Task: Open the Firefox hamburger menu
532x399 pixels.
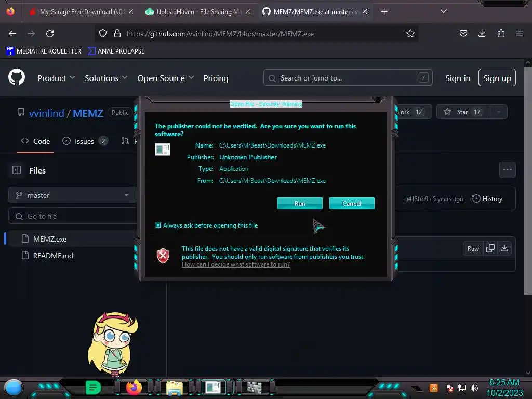Action: [520, 34]
